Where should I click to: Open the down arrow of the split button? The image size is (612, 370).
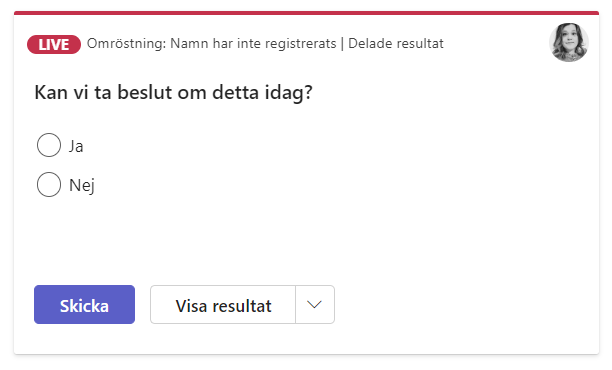tap(315, 304)
